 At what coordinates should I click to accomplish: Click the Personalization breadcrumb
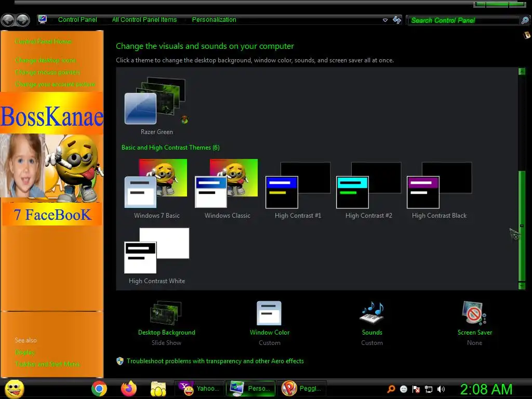coord(214,20)
